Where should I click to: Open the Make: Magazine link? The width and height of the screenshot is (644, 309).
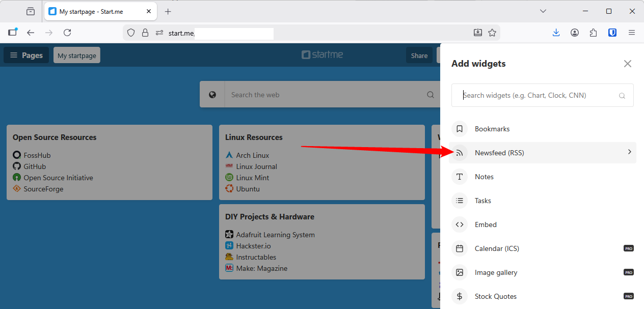point(262,268)
